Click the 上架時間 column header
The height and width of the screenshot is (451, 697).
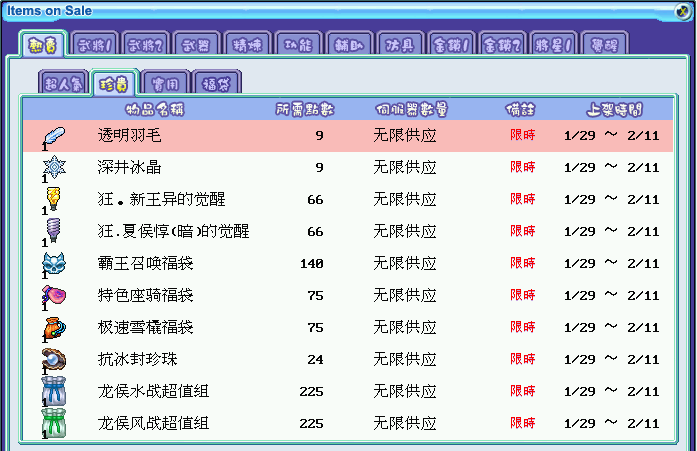pyautogui.click(x=614, y=109)
